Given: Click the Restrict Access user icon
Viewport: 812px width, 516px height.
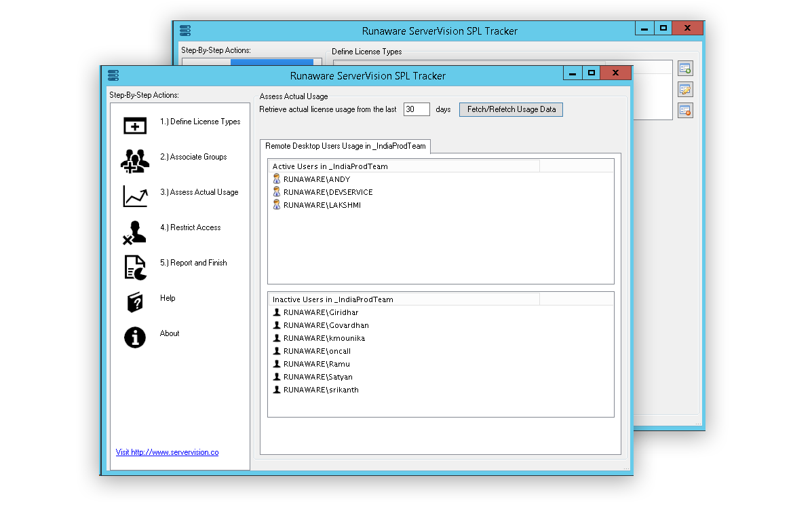Looking at the screenshot, I should point(134,232).
